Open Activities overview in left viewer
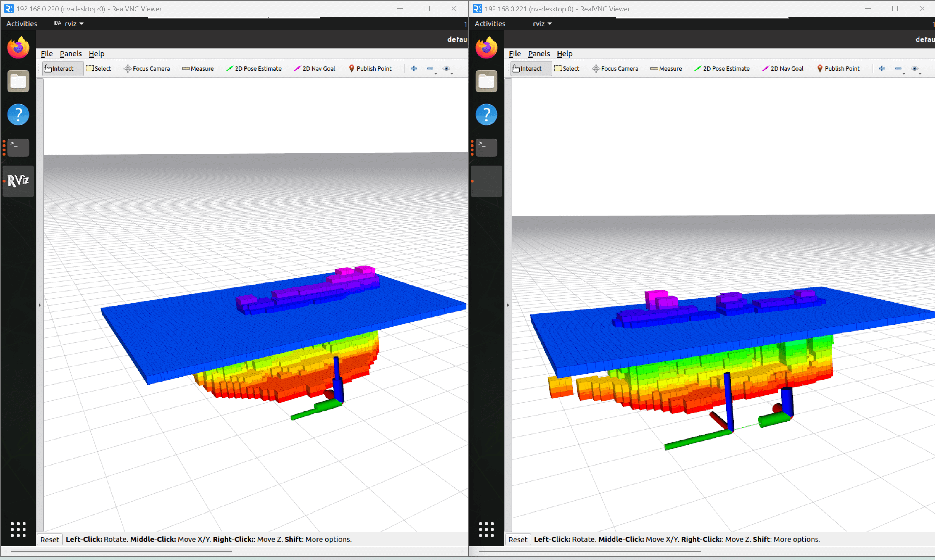Viewport: 935px width, 560px height. pyautogui.click(x=22, y=24)
